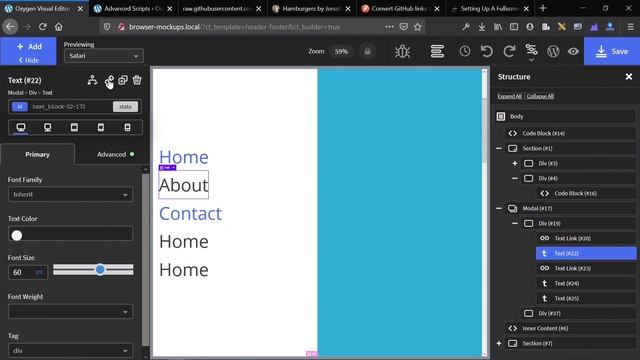Select Text (#24) in Structure
Viewport: 640px width, 360px height.
(586, 283)
